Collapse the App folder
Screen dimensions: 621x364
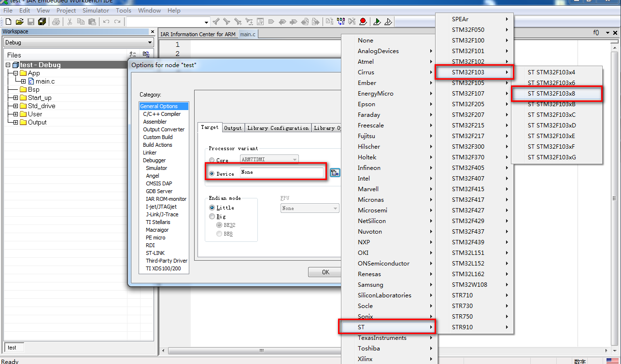pos(15,73)
